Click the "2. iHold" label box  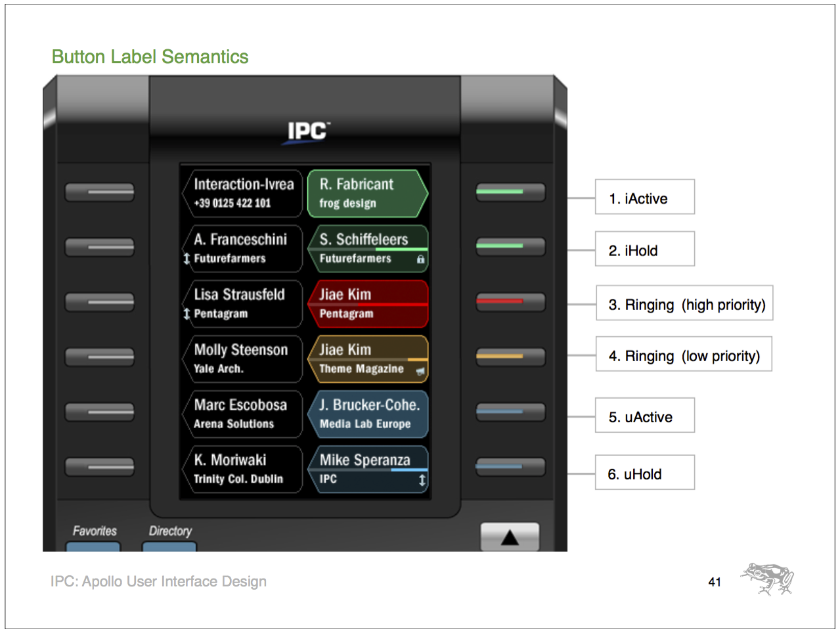pos(645,249)
